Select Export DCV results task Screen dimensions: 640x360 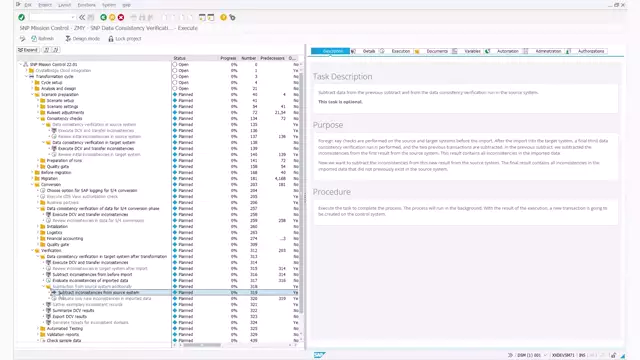pos(70,316)
